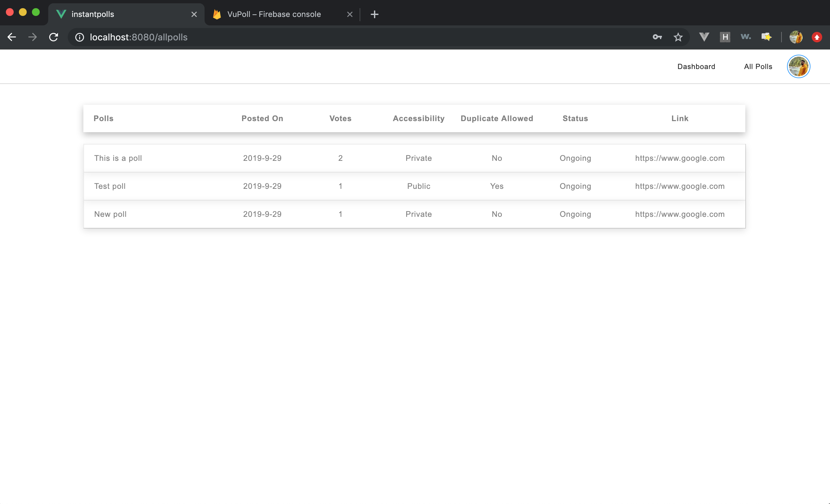Screen dimensions: 830x504
Task: Click the browser back arrow button
Action: click(12, 37)
